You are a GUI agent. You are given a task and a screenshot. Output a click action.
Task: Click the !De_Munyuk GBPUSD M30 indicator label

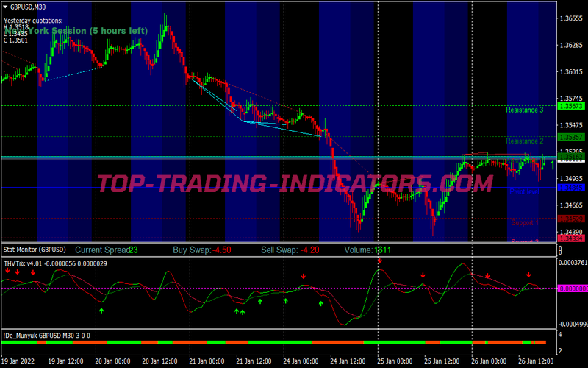click(x=47, y=336)
